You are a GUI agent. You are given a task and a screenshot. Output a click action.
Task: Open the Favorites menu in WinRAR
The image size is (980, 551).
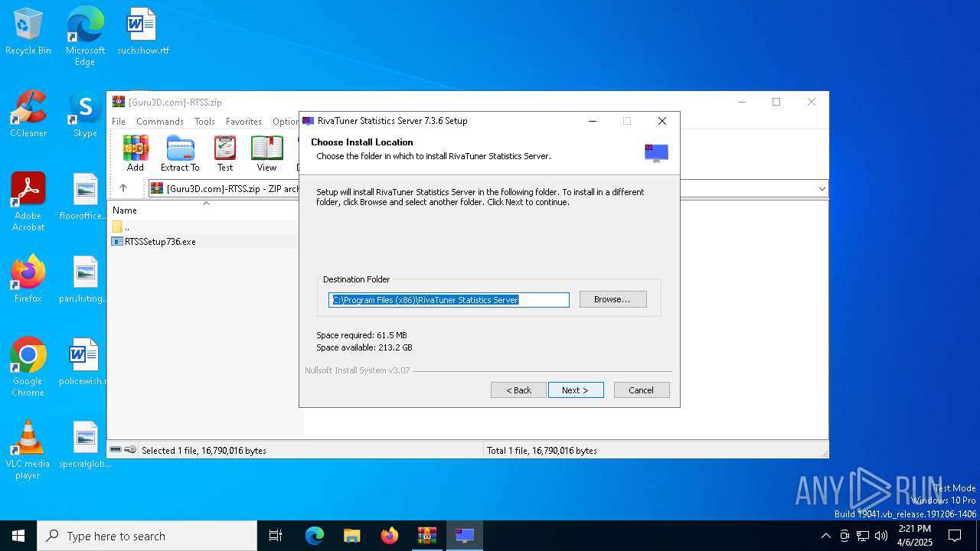pyautogui.click(x=244, y=121)
